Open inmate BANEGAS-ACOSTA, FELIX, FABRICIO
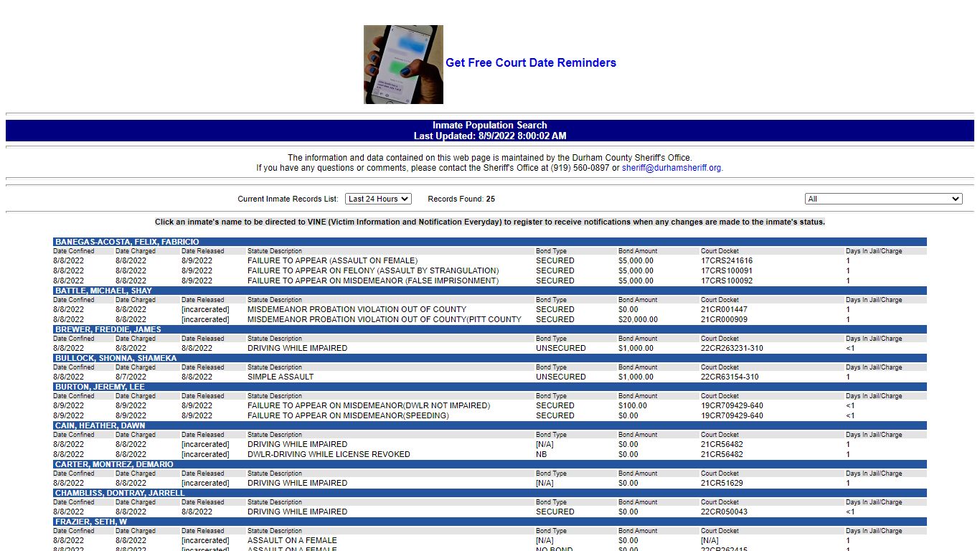Image resolution: width=980 pixels, height=551 pixels. point(127,242)
